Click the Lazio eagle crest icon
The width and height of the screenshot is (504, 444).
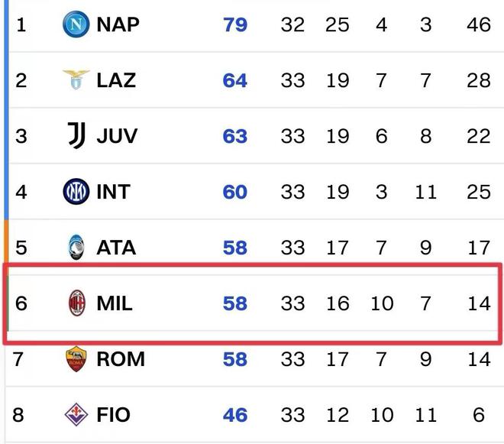pos(76,79)
